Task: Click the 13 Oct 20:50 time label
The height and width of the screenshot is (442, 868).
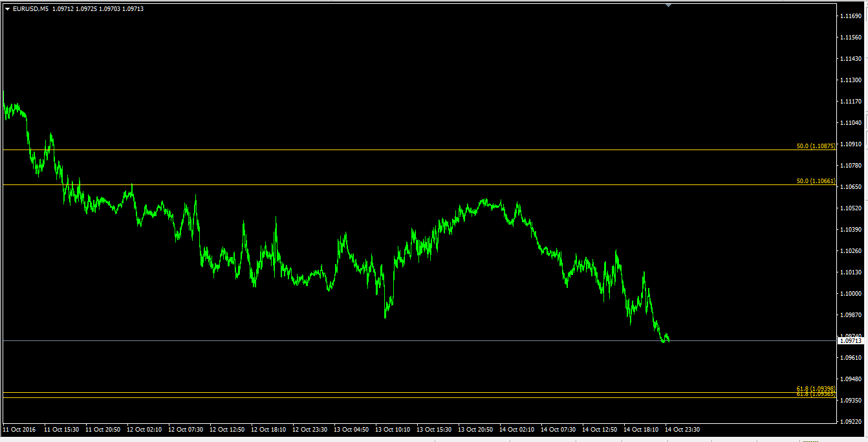Action: 475,429
